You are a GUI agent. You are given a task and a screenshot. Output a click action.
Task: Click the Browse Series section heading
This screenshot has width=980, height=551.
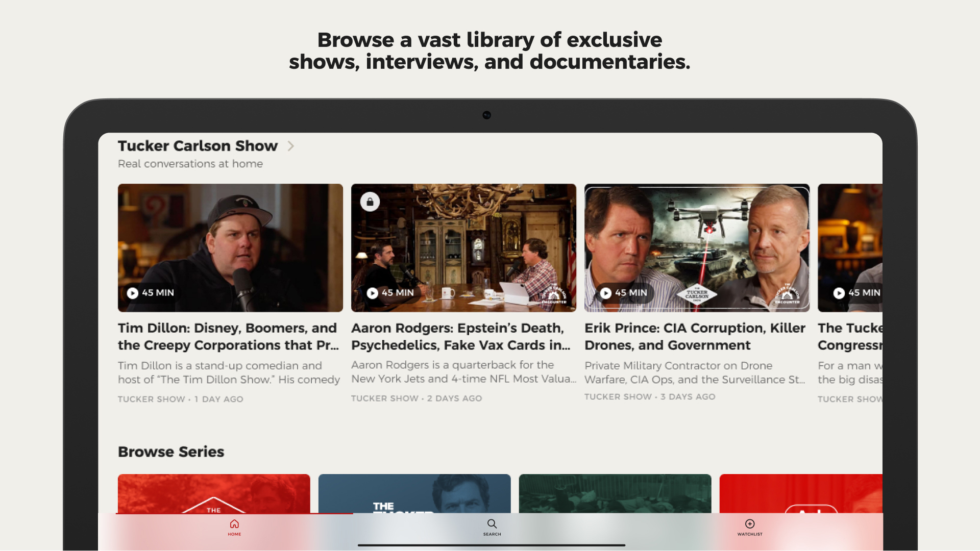[x=171, y=452]
